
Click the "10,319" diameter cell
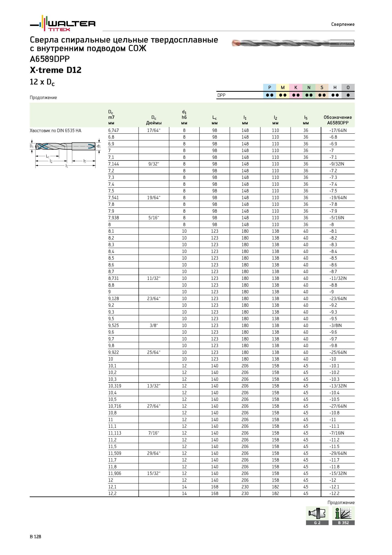click(115, 386)
